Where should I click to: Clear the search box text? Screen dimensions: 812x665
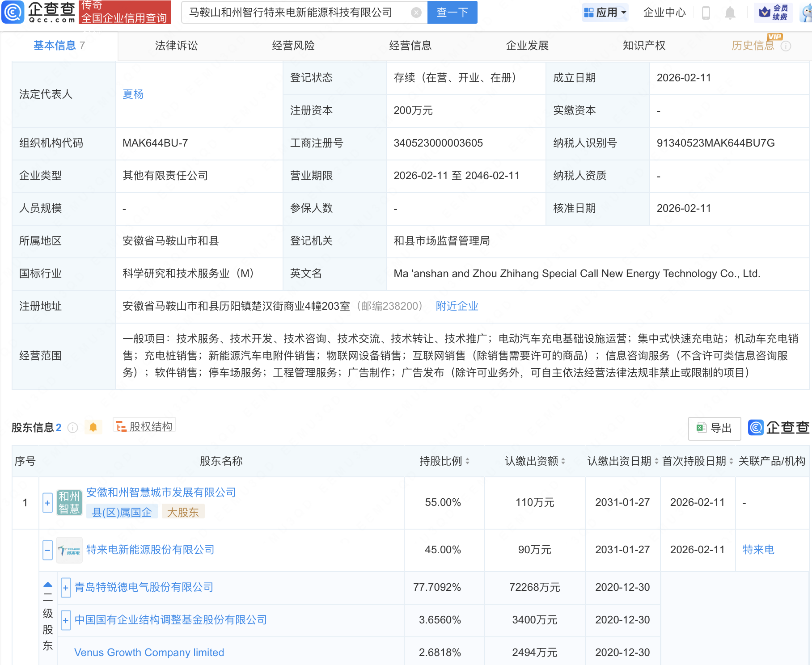[416, 13]
